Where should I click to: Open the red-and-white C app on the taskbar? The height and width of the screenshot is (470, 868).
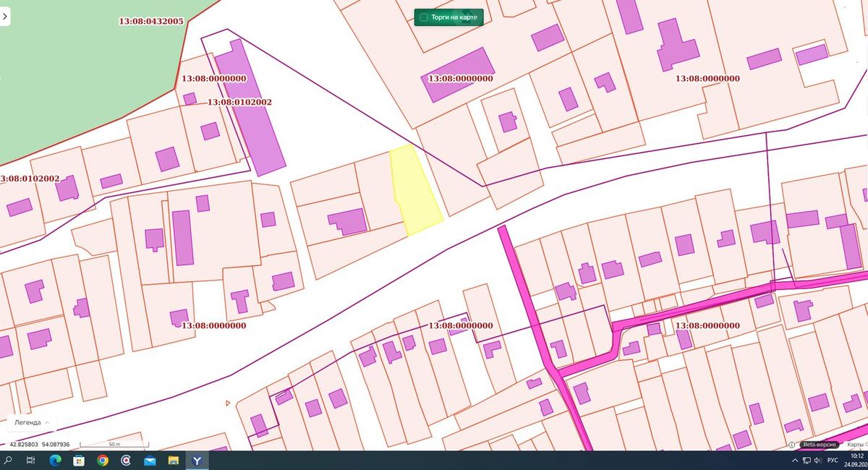pyautogui.click(x=126, y=460)
